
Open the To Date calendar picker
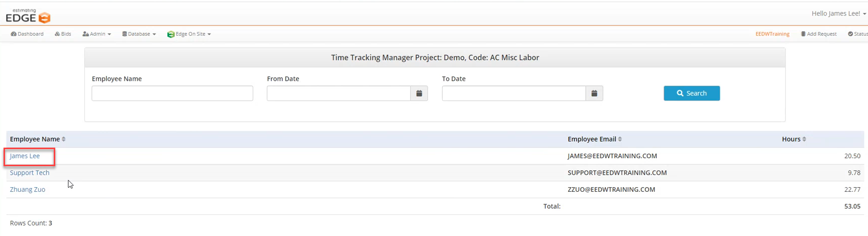594,93
